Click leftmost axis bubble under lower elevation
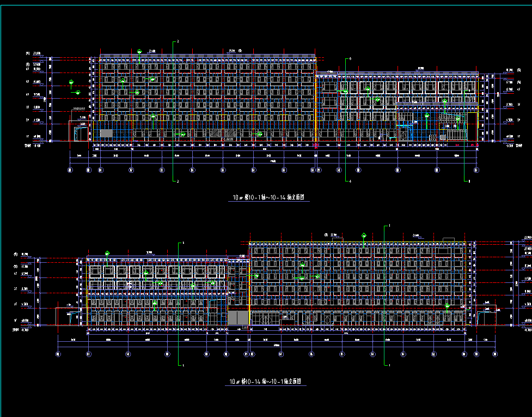Image resolution: width=532 pixels, height=417 pixels. [58, 354]
